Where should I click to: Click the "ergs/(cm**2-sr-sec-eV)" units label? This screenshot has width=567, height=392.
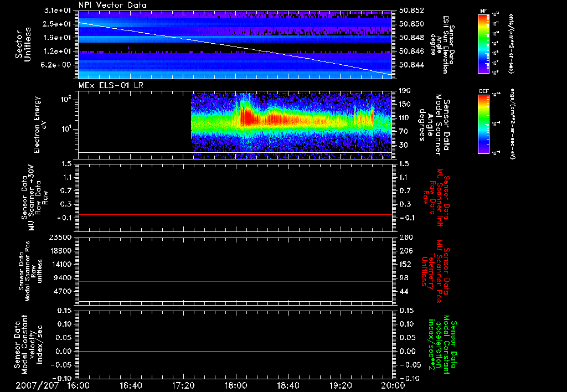coord(512,124)
